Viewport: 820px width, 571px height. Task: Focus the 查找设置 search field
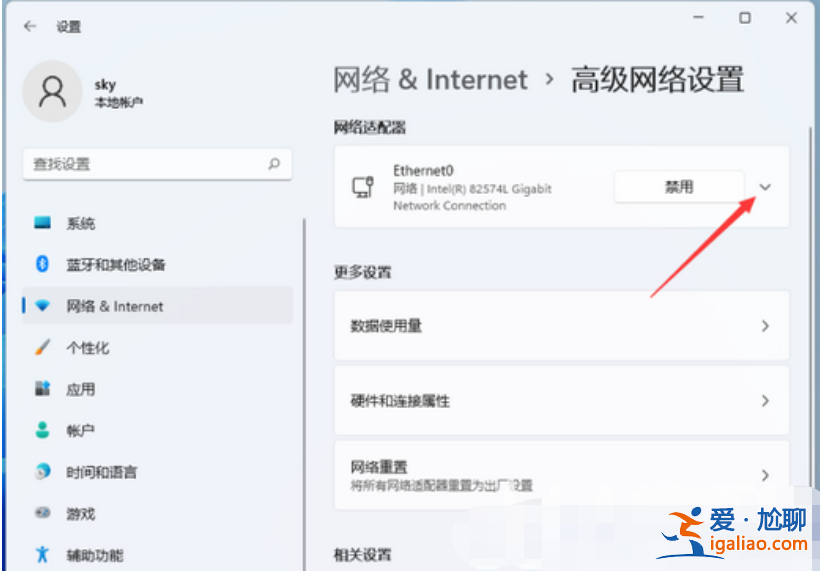coord(157,164)
